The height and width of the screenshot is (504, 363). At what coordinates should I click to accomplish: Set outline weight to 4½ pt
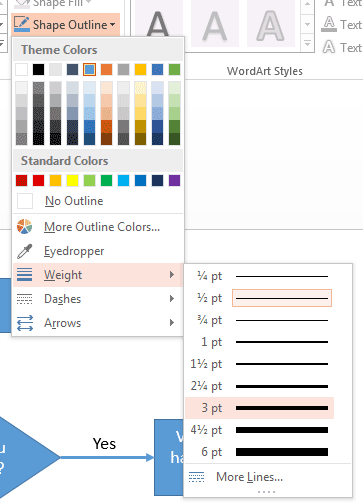(x=260, y=430)
